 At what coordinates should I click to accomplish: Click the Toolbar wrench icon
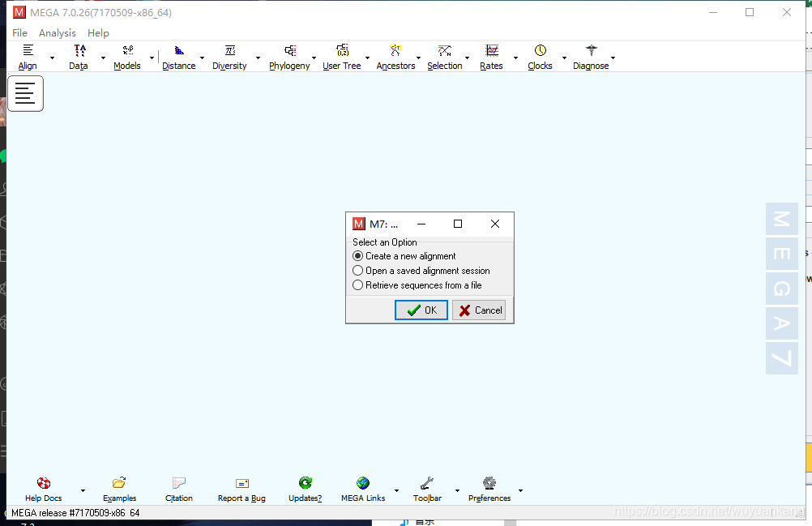point(427,483)
